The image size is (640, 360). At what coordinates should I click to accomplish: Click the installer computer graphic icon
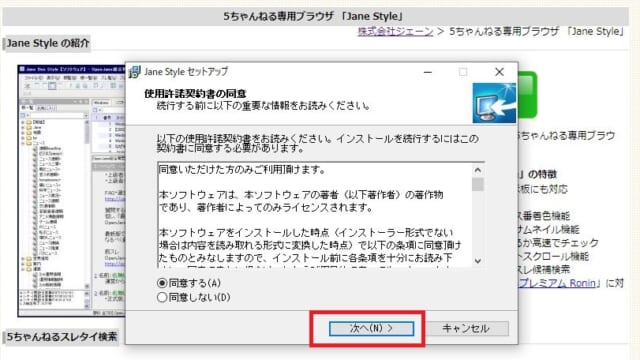pyautogui.click(x=494, y=103)
